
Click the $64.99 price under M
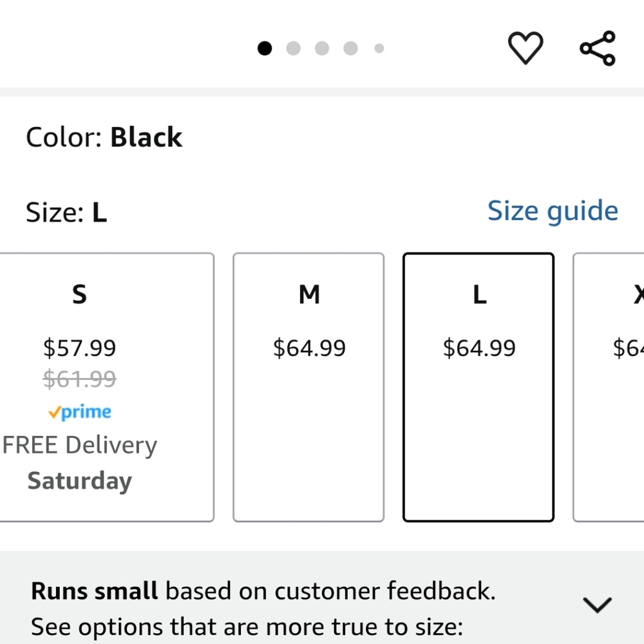click(308, 348)
